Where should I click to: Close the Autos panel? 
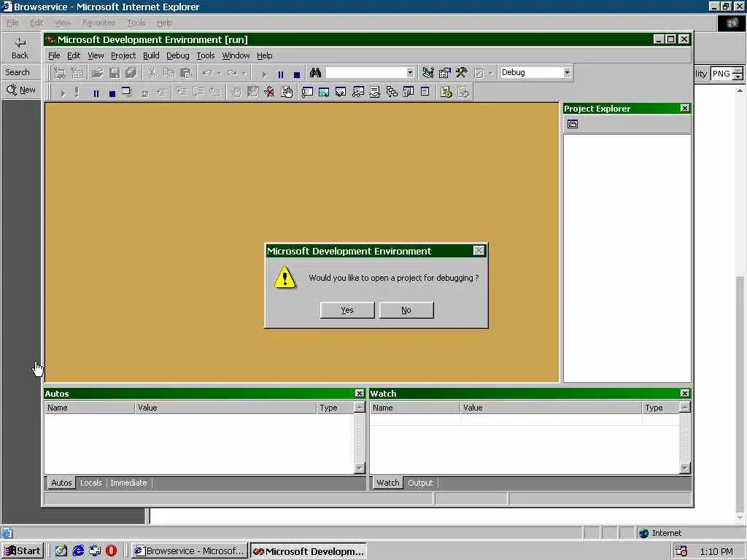pyautogui.click(x=359, y=393)
